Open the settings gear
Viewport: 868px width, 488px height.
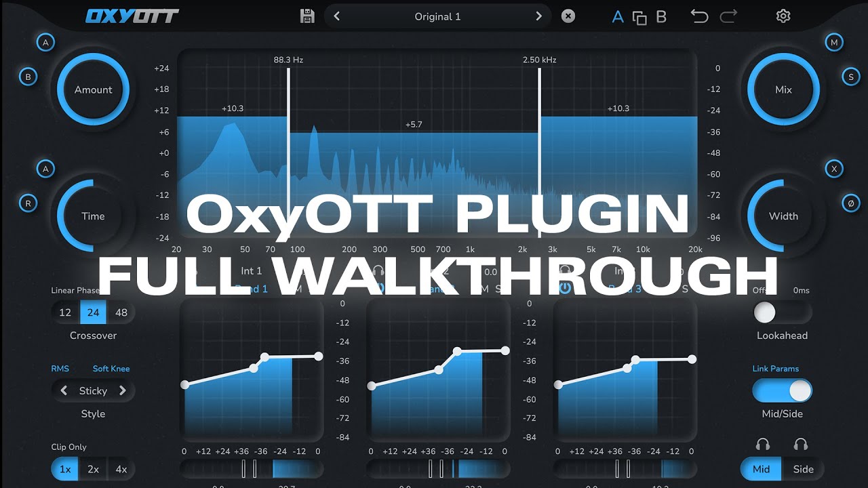(x=783, y=16)
